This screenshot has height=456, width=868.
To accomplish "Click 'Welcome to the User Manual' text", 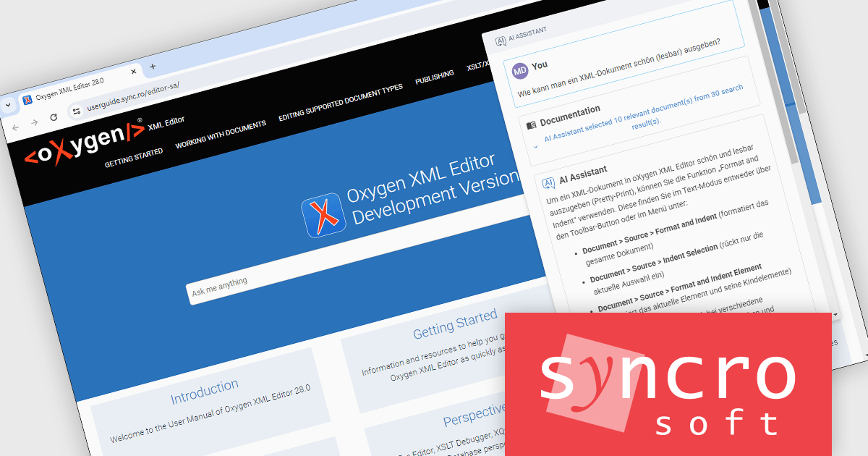I will [x=210, y=413].
